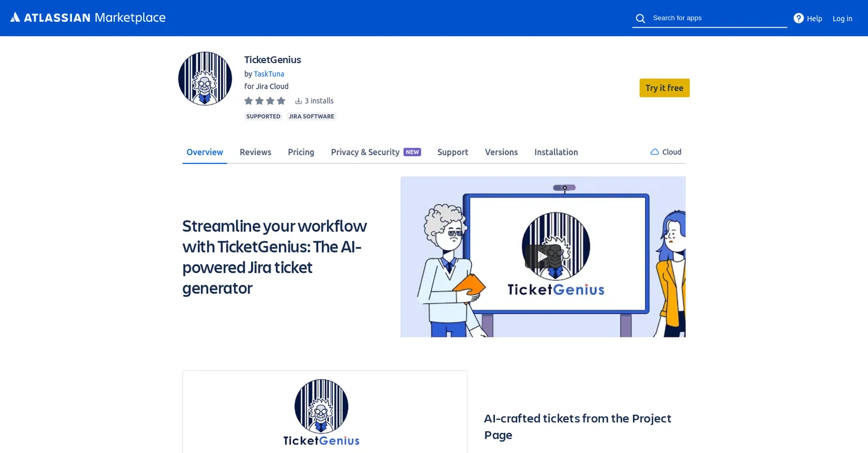Click the search magnifier icon
The width and height of the screenshot is (868, 453).
click(x=641, y=18)
